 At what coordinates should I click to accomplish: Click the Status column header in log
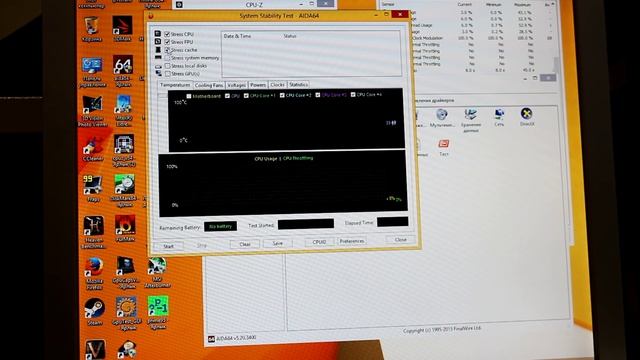tap(290, 36)
